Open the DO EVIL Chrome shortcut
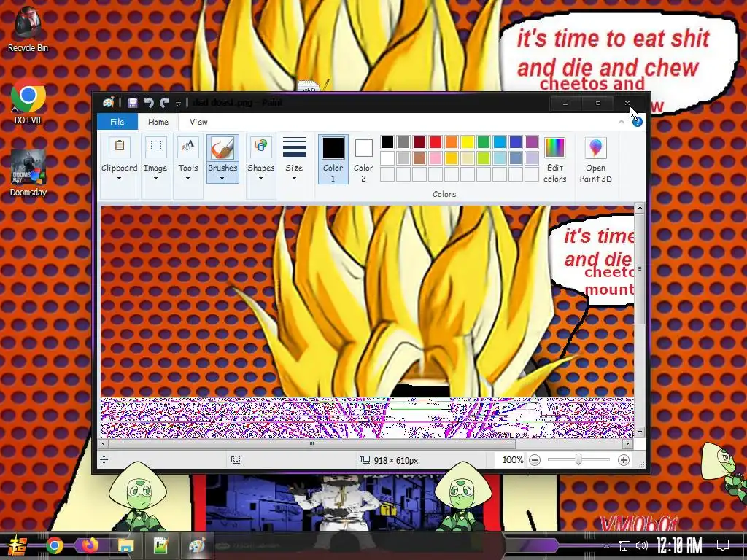The height and width of the screenshot is (560, 747). pyautogui.click(x=28, y=101)
